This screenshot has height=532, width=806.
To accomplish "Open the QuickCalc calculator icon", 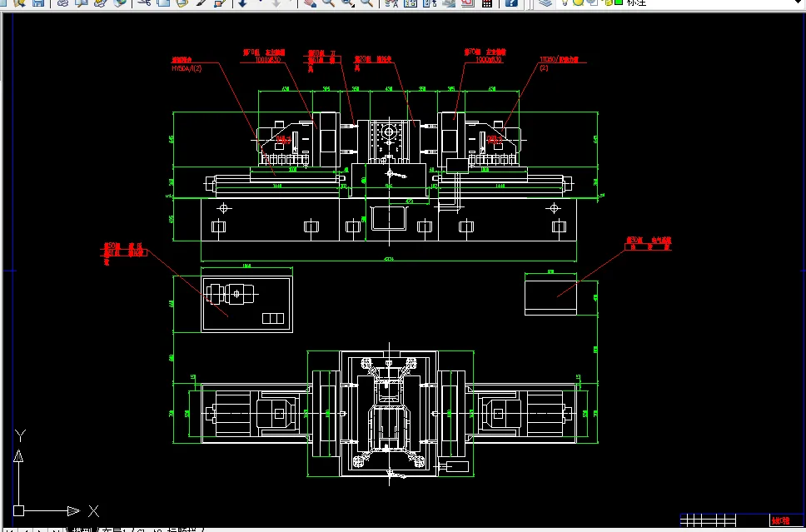I will (x=487, y=3).
